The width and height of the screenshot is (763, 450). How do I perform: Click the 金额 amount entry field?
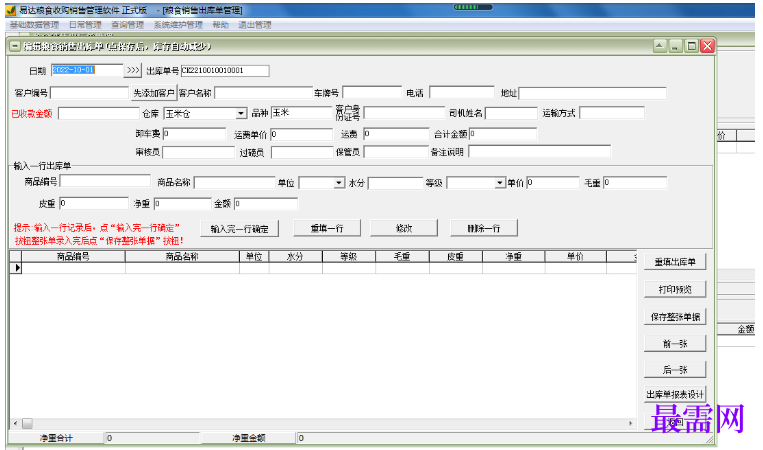(266, 204)
